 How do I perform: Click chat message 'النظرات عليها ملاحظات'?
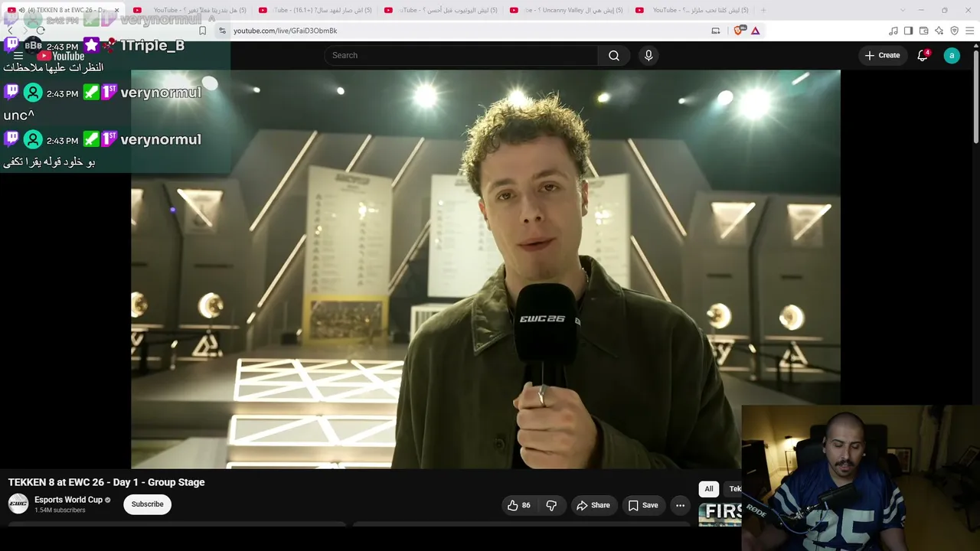(54, 67)
